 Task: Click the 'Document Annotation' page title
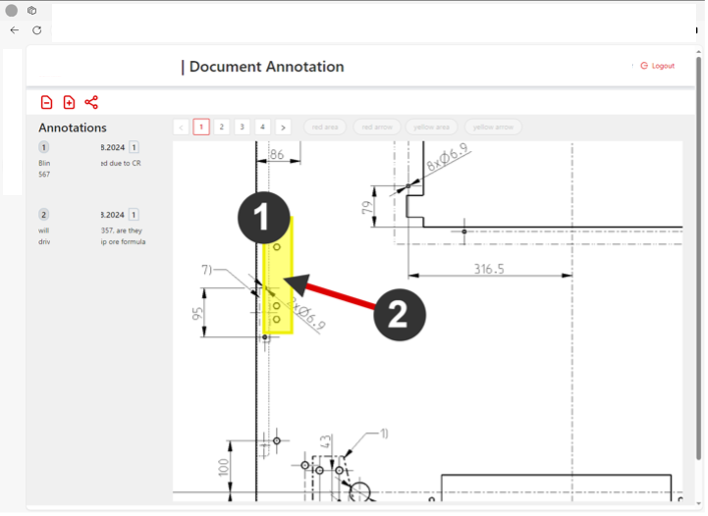pos(266,67)
